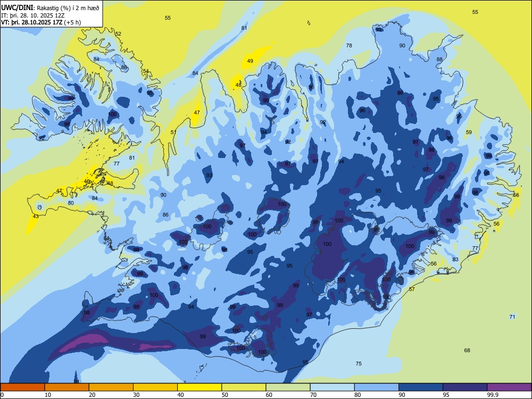Pick the 60–70 pale green legend swatch
Image resolution: width=532 pixels, height=399 pixels.
coord(288,387)
